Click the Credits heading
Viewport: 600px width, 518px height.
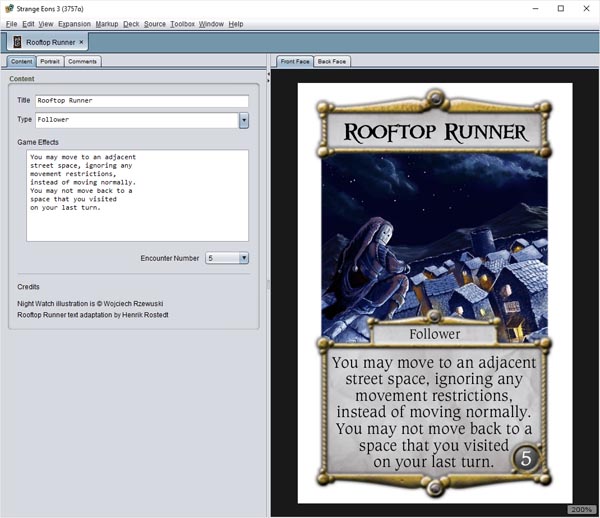point(28,287)
